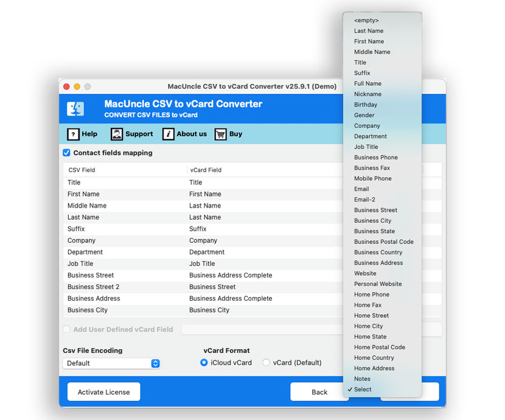
Task: Choose Last Name in the popup menu
Action: (x=382, y=31)
